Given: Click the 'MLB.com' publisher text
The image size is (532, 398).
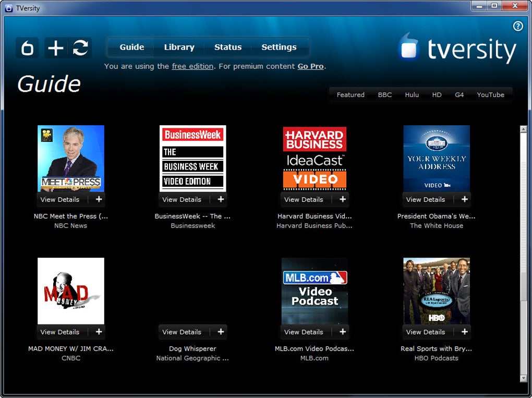Looking at the screenshot, I should 314,358.
